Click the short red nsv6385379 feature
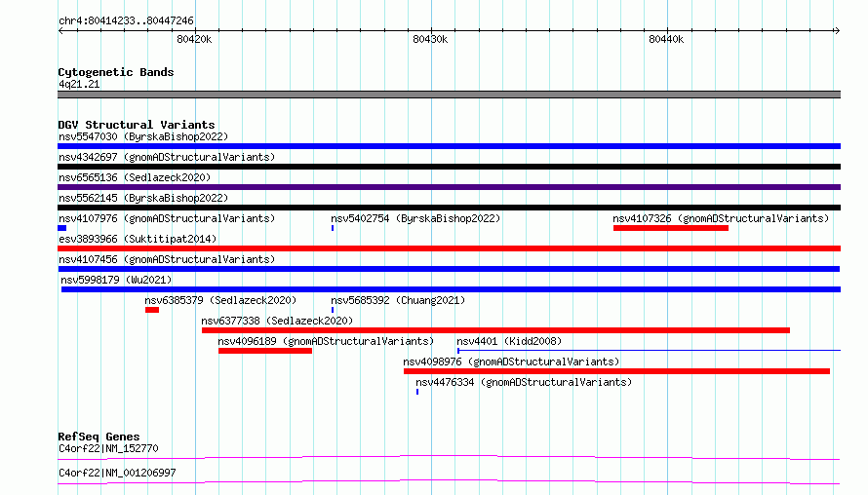 [x=152, y=310]
